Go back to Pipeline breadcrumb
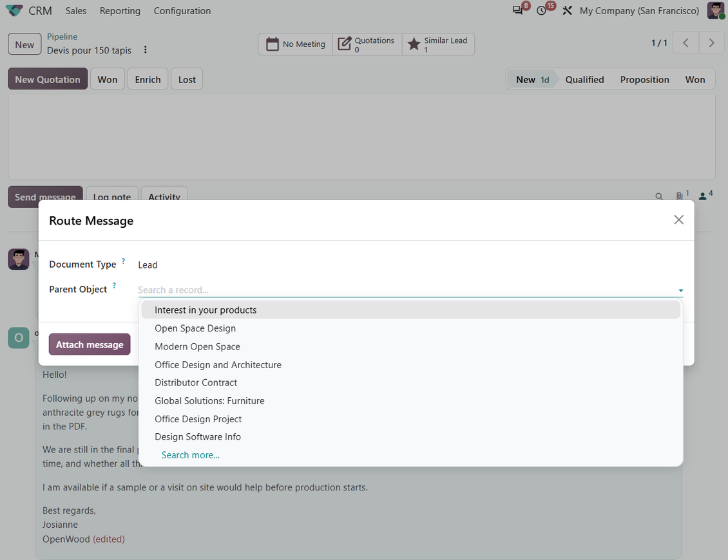Viewport: 728px width, 560px height. coord(62,37)
